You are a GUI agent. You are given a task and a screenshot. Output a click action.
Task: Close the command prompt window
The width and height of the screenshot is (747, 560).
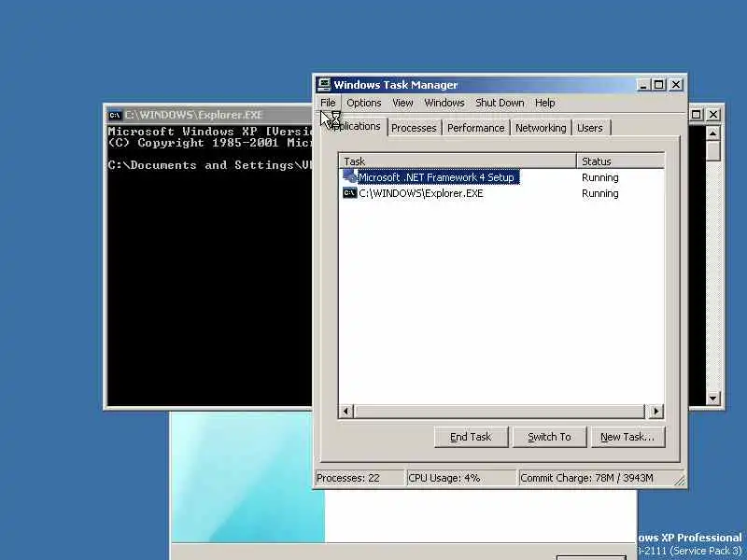(713, 114)
